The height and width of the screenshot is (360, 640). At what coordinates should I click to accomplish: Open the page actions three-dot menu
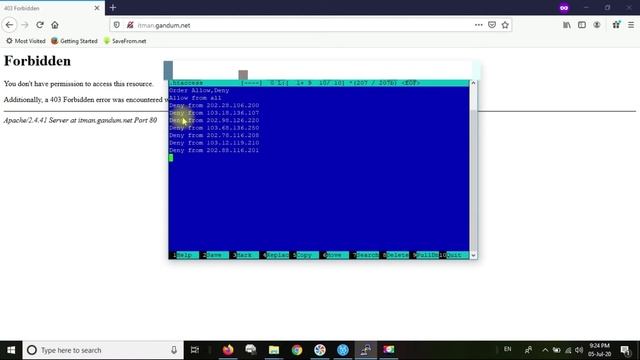479,25
